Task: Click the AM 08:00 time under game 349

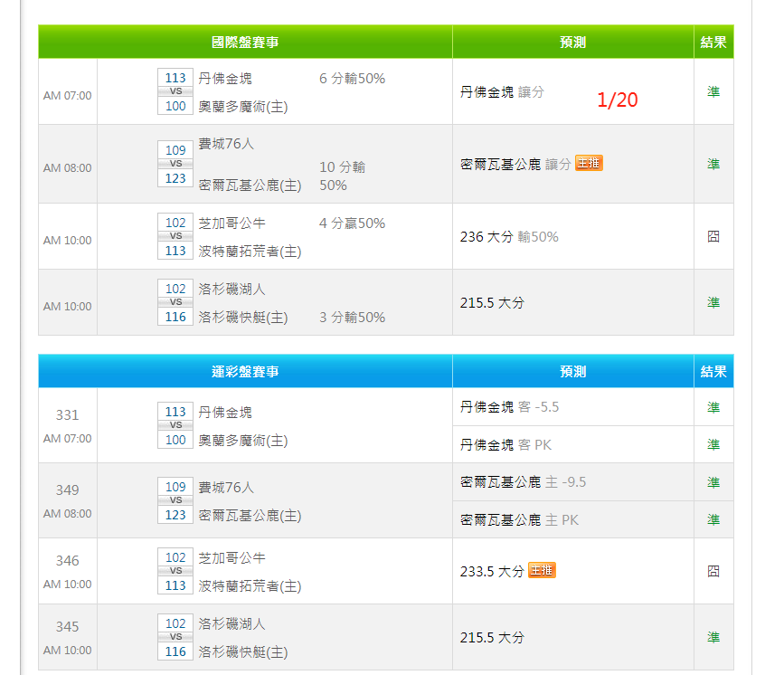Action: click(67, 514)
